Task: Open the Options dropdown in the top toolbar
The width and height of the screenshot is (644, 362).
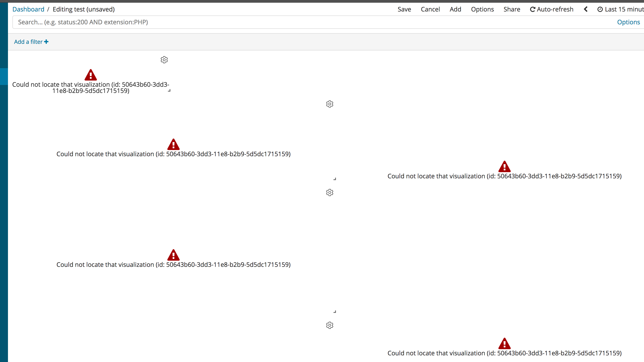Action: 482,9
